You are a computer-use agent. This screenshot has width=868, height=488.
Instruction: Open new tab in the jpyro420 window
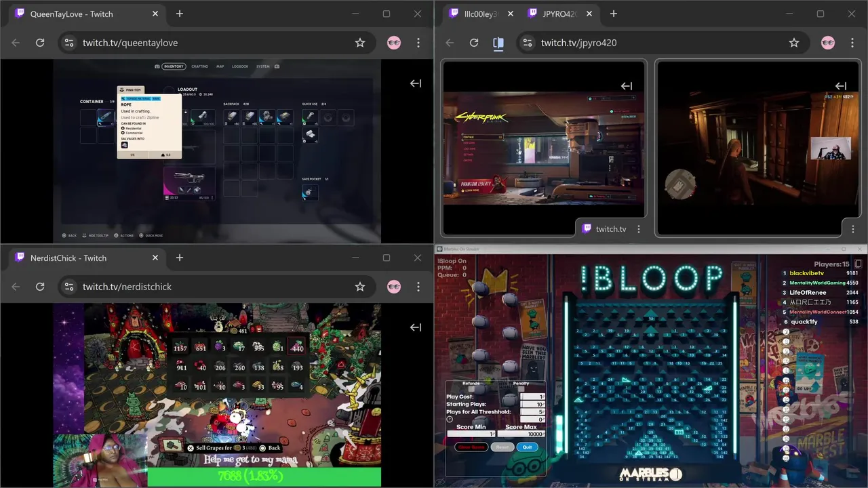(x=614, y=14)
